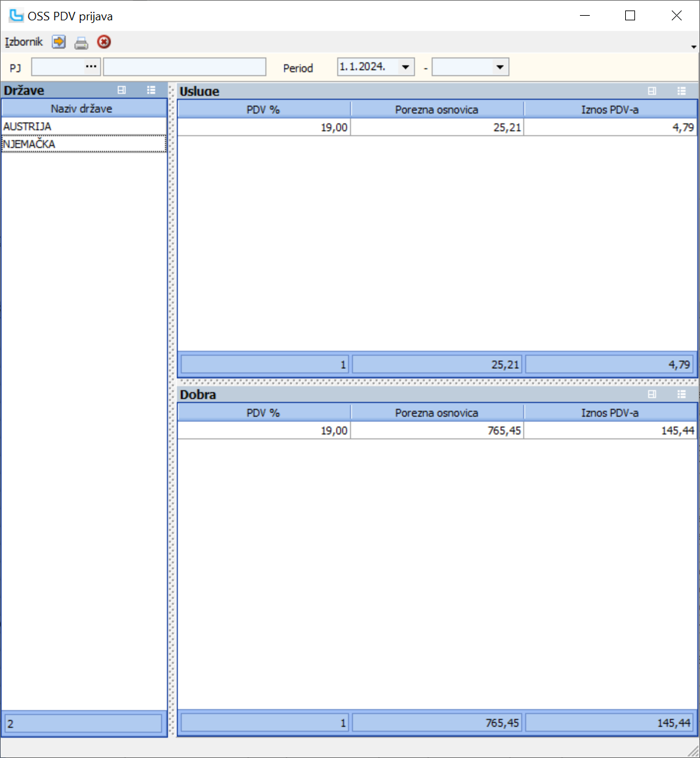Open the list view icon in Dobra header
The image size is (700, 758).
pyautogui.click(x=681, y=394)
